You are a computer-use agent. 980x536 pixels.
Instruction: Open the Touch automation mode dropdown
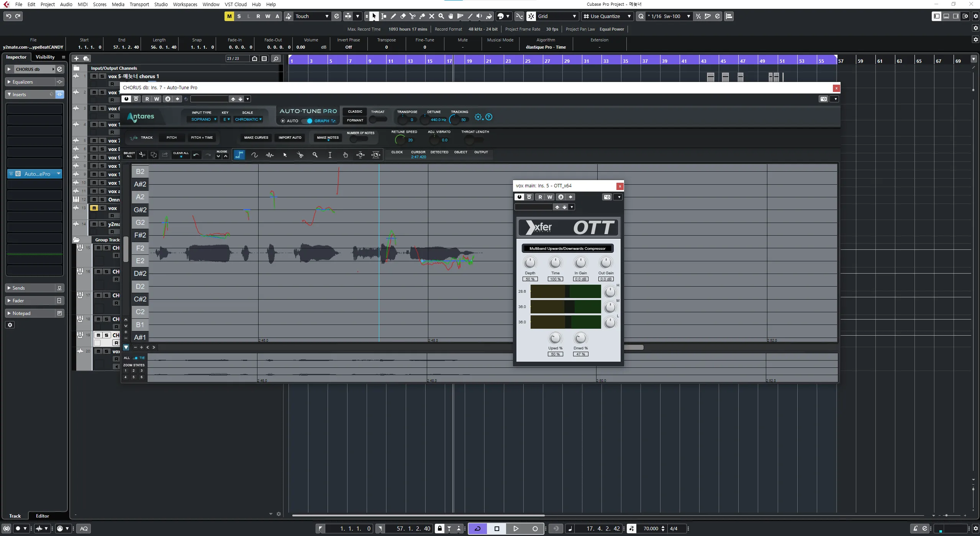(312, 16)
